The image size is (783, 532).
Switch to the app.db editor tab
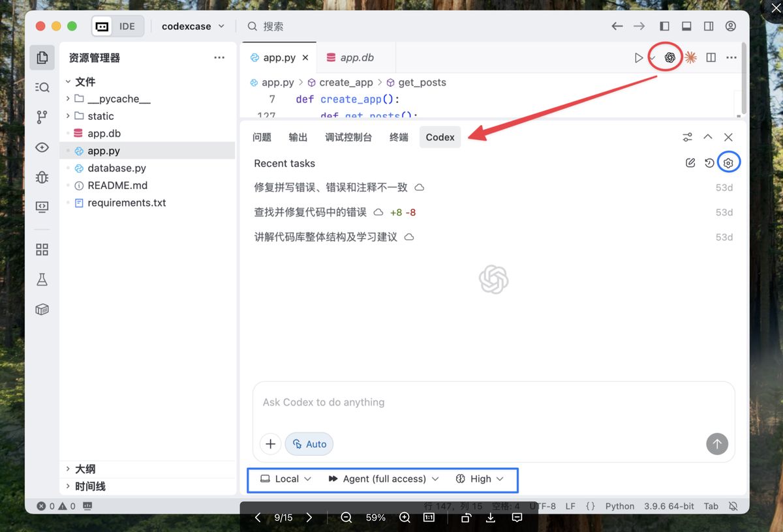[356, 57]
